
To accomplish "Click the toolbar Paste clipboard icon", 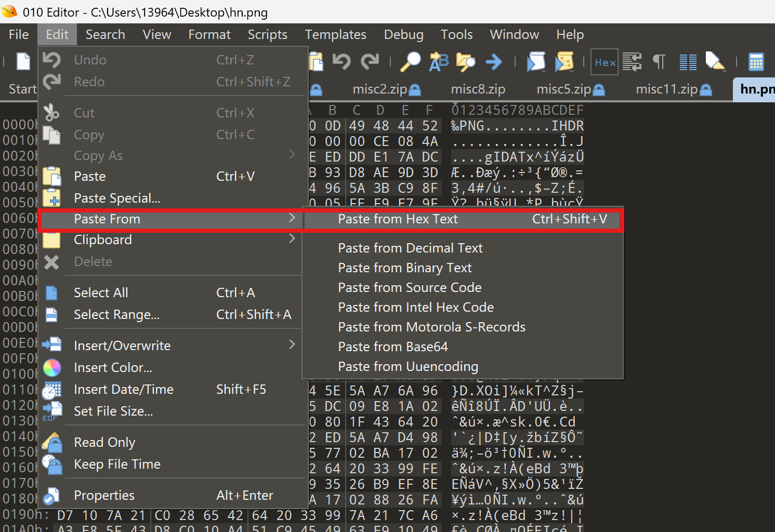I will [316, 62].
